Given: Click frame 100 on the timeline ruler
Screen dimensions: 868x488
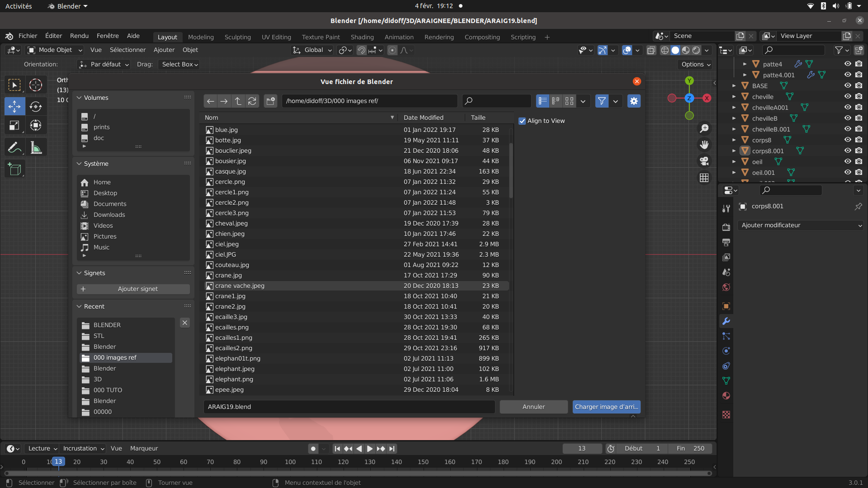Looking at the screenshot, I should point(290,462).
